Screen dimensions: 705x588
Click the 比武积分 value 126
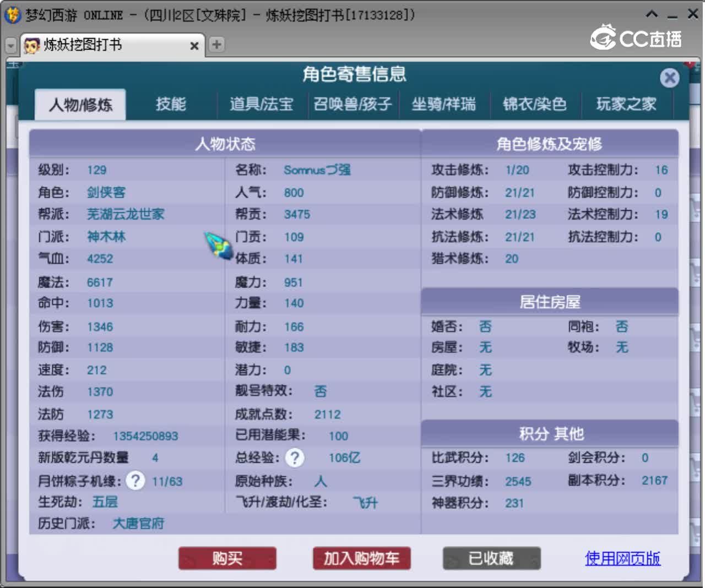[515, 458]
